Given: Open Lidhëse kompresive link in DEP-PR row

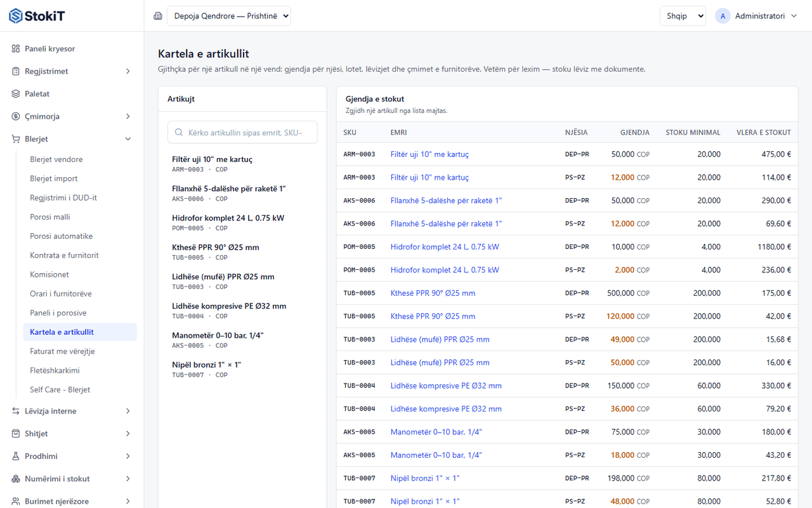Looking at the screenshot, I should [446, 385].
